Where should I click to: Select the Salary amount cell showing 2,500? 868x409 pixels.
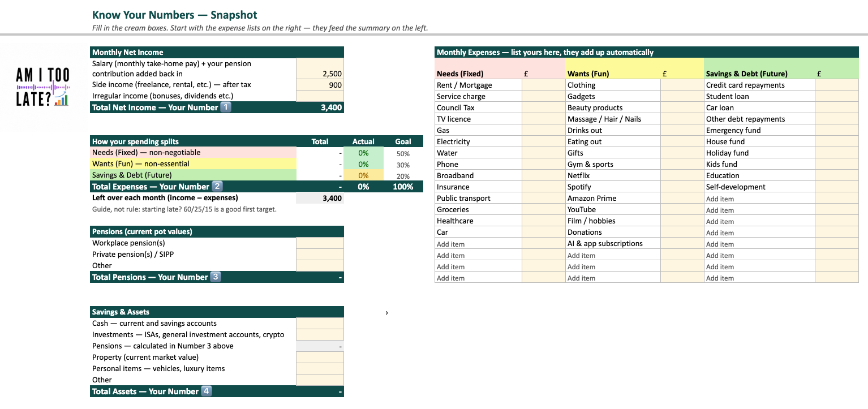coord(320,68)
